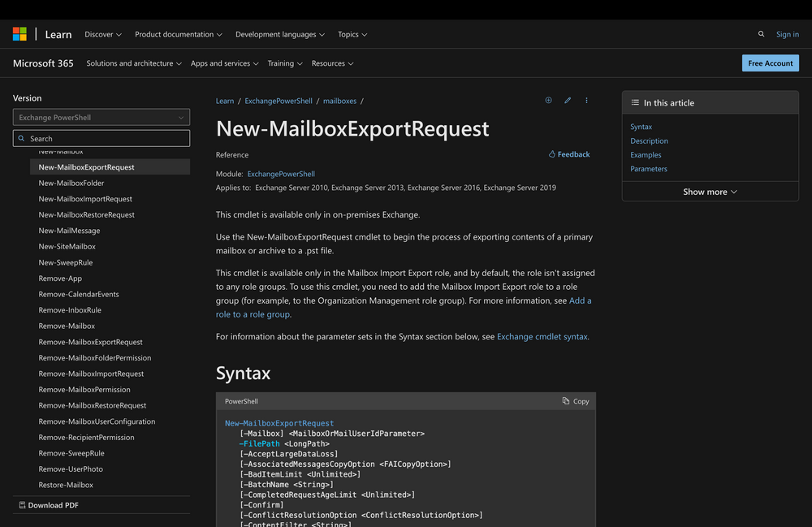Click the list icon beside In this article
812x527 pixels.
click(x=634, y=102)
